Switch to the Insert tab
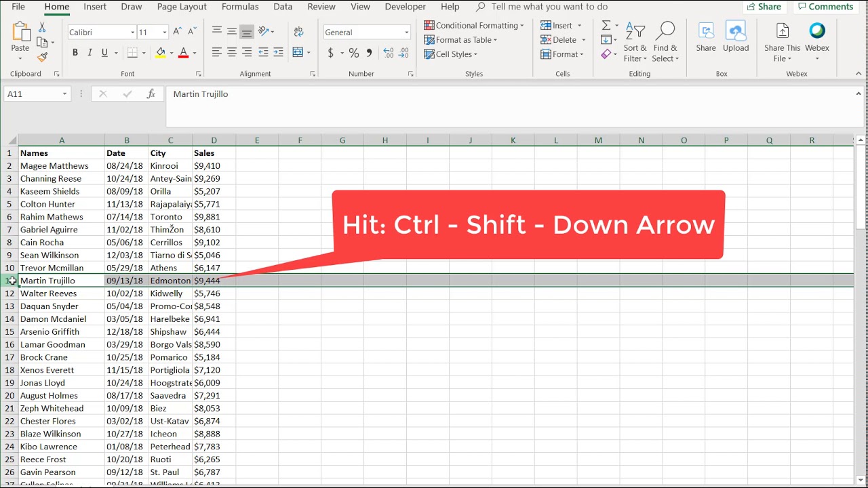The height and width of the screenshot is (488, 868). pos(95,7)
